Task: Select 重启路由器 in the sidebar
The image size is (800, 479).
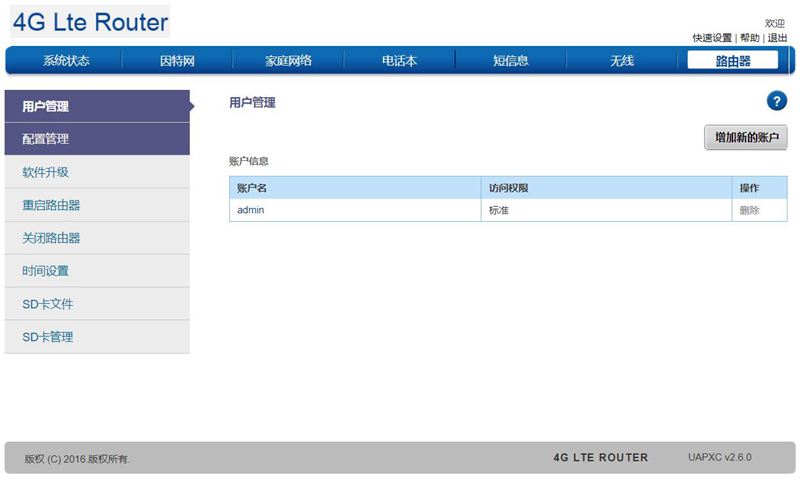Action: click(97, 205)
